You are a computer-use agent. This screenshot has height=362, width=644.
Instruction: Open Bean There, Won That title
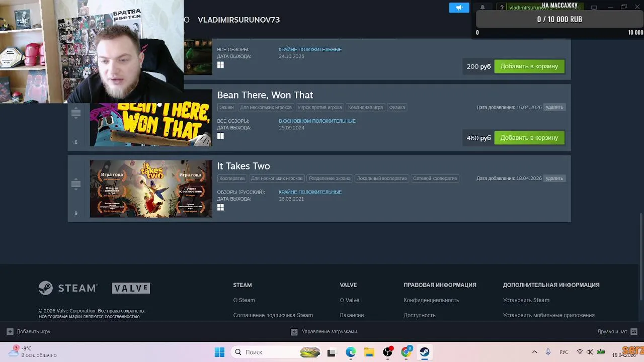[x=265, y=95]
